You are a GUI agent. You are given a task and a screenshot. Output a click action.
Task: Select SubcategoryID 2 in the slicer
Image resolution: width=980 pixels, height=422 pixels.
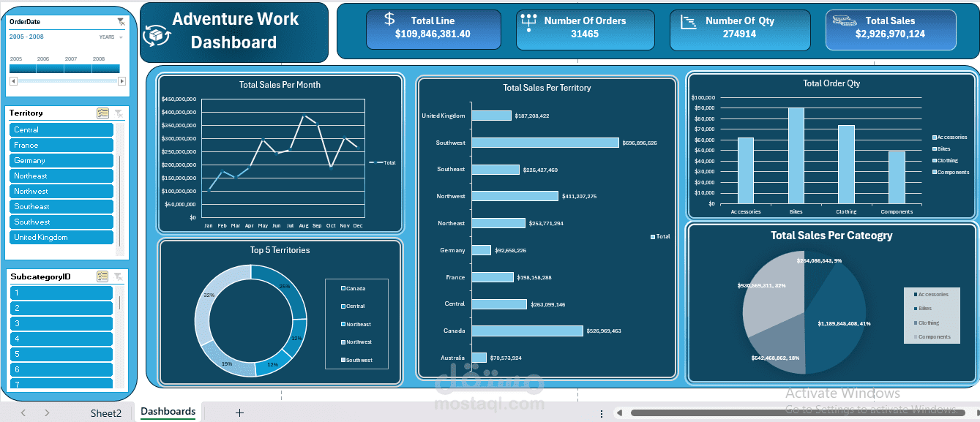point(61,308)
